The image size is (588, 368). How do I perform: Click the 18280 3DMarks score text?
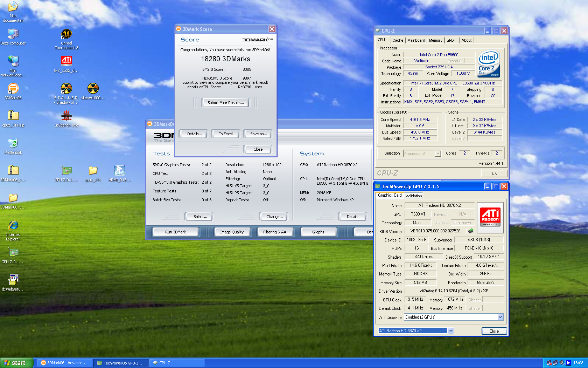225,59
